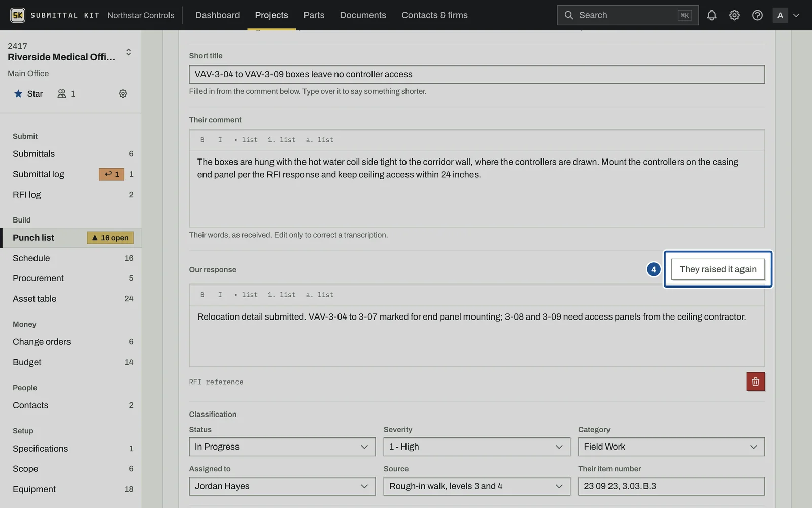Open the Category dropdown
812x508 pixels.
coord(671,447)
